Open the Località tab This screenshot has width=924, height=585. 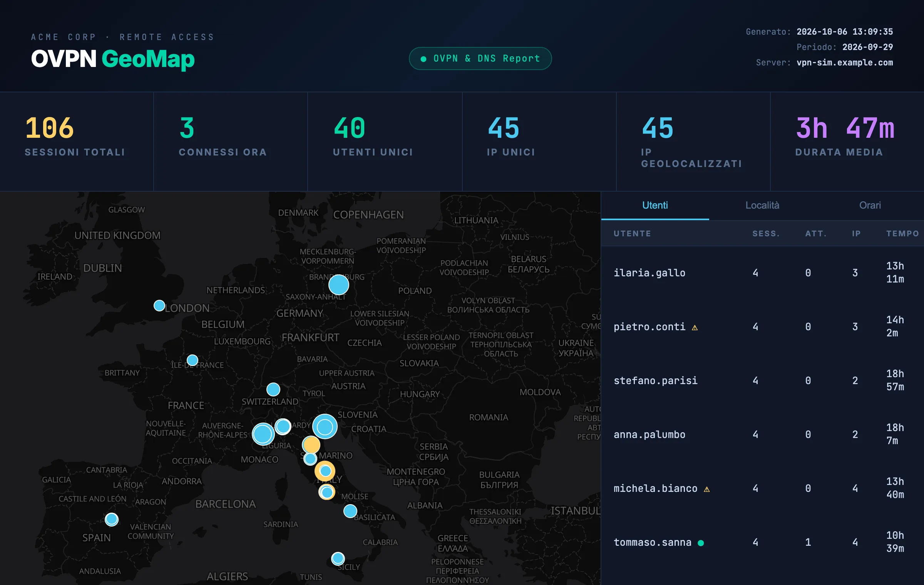point(762,206)
